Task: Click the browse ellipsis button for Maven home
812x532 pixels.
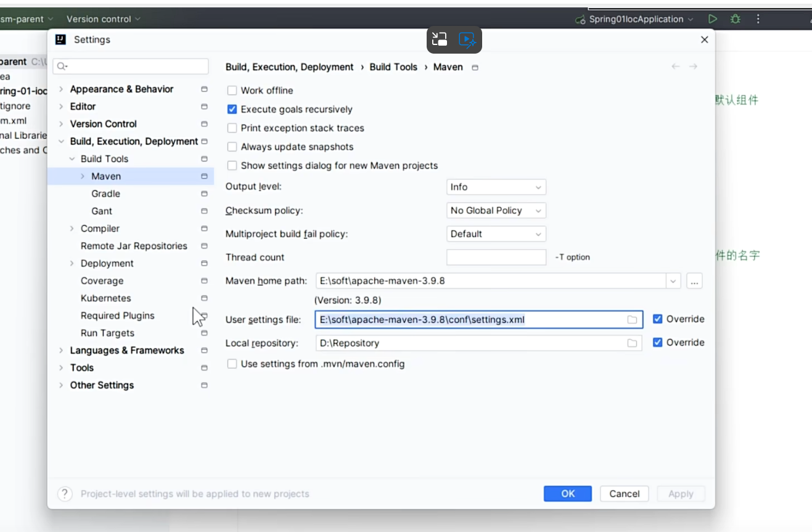Action: (694, 281)
